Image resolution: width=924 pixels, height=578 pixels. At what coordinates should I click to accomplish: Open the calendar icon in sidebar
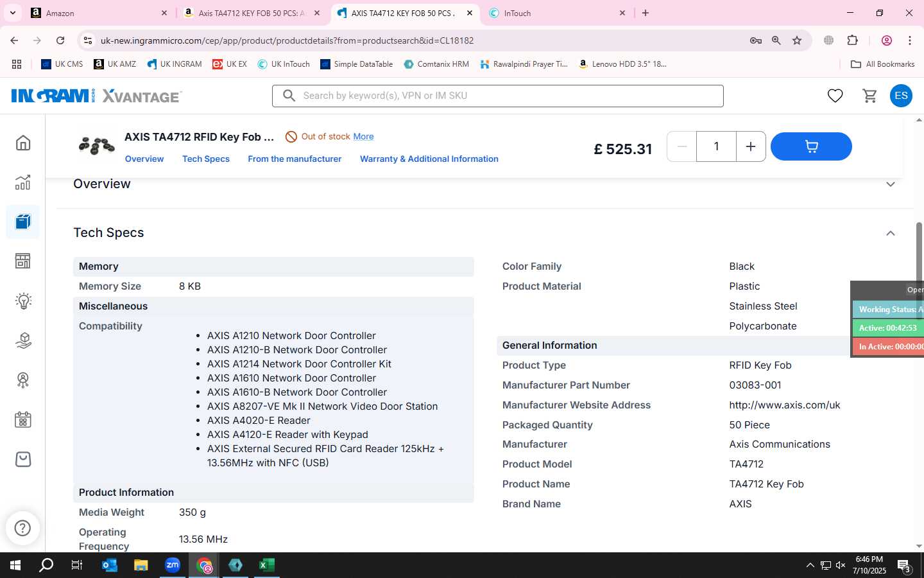[x=23, y=420]
